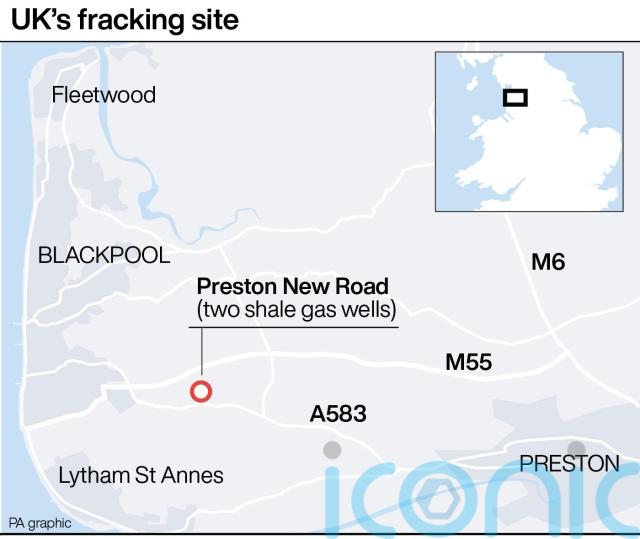640x539 pixels.
Task: Click the two shale gas wells caption
Action: (x=296, y=310)
